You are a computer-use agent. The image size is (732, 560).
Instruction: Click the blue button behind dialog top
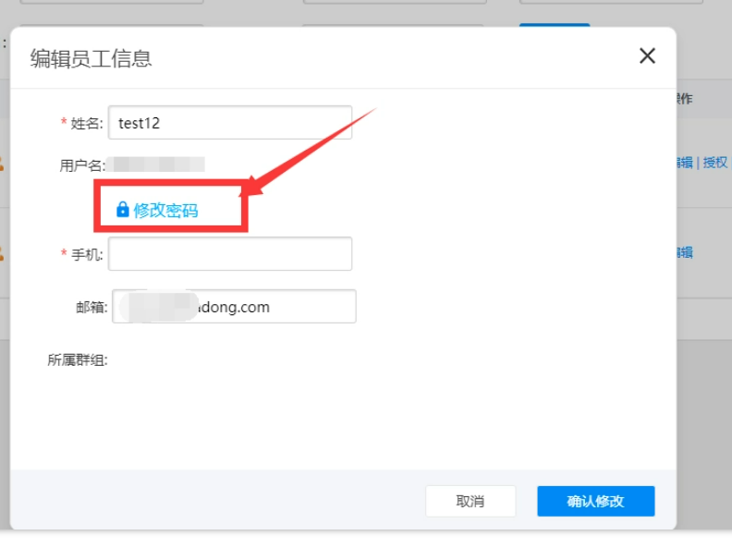coord(555,26)
